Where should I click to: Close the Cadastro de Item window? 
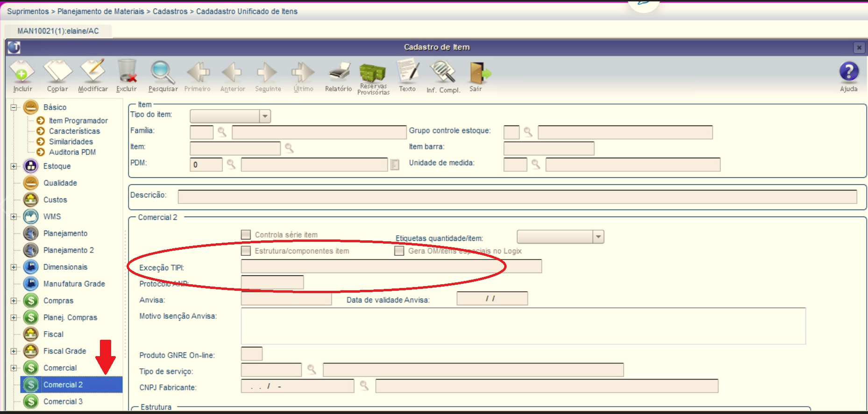point(859,47)
